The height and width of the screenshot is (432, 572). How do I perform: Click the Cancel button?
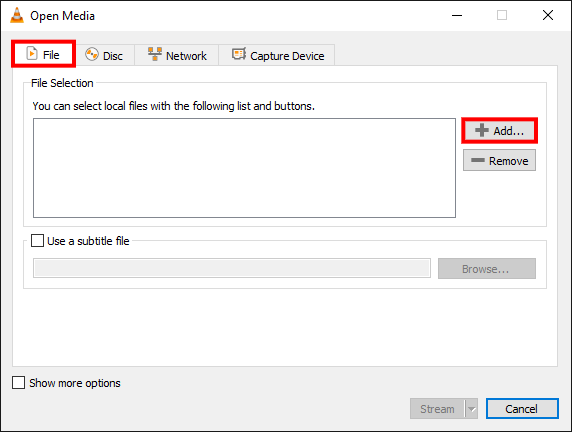[522, 409]
